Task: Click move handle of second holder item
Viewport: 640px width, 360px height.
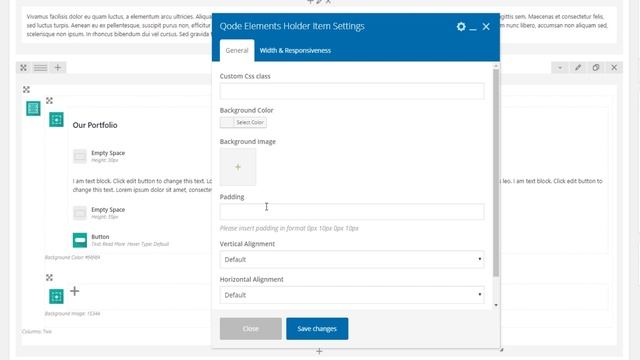Action: point(49,278)
